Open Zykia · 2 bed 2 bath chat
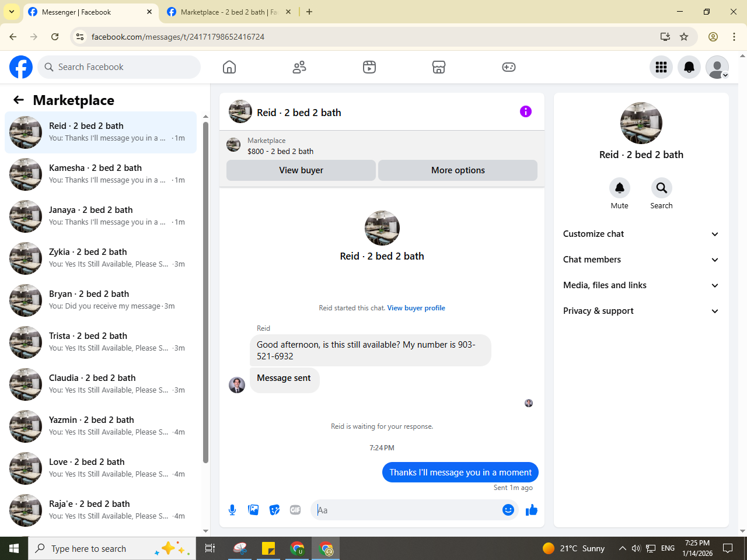747x560 pixels. [101, 258]
